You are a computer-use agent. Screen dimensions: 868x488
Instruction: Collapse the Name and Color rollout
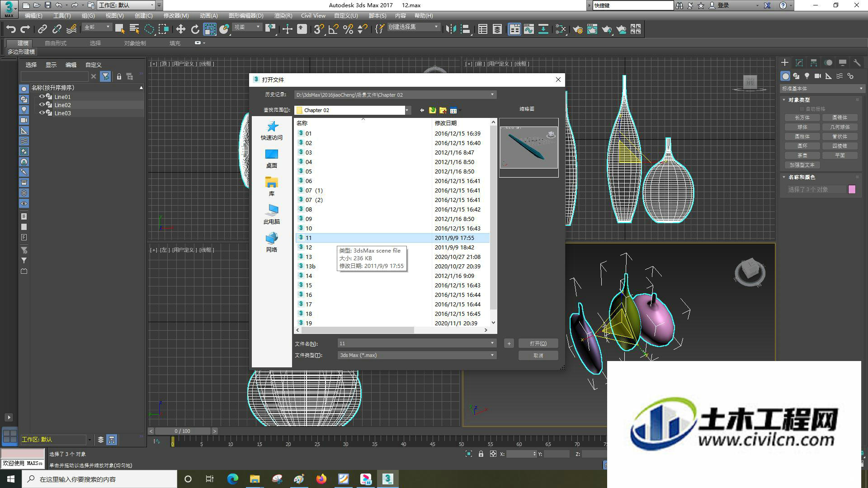tap(784, 177)
